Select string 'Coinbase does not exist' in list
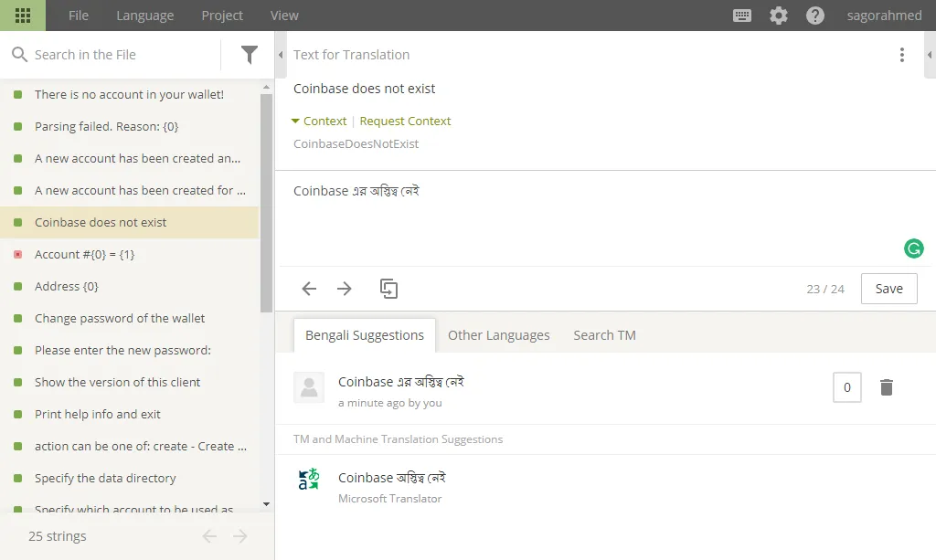 click(x=129, y=223)
